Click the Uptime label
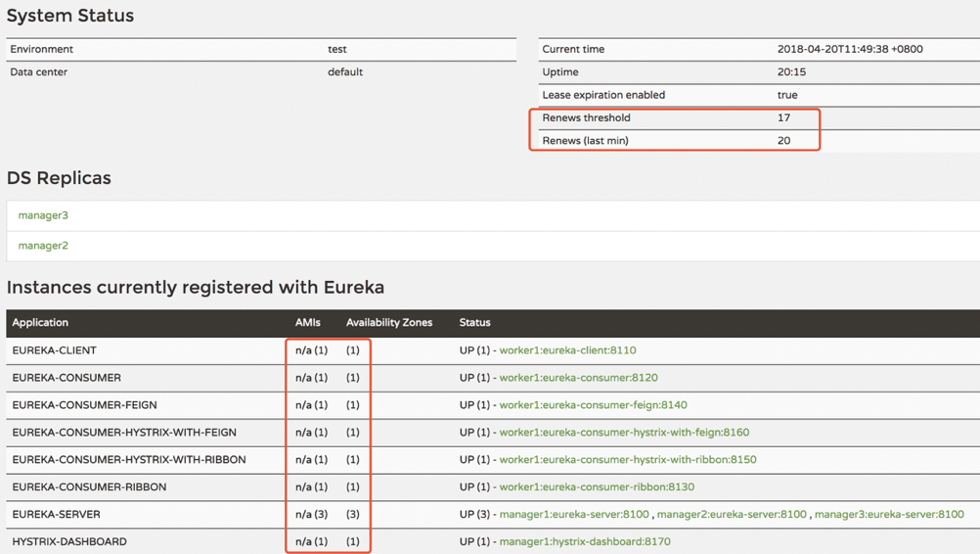Viewport: 980px width, 554px height. pos(560,71)
